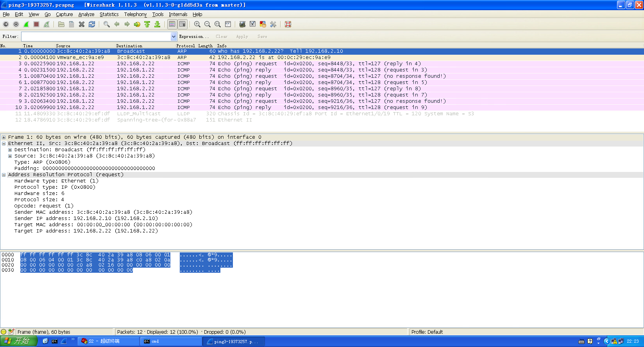Click the Expression... button

pos(194,36)
